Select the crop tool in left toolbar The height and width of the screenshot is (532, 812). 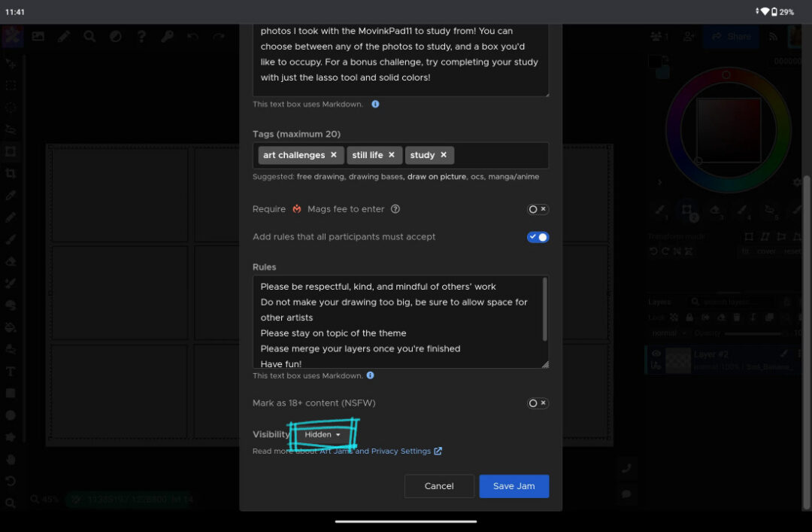coord(11,173)
